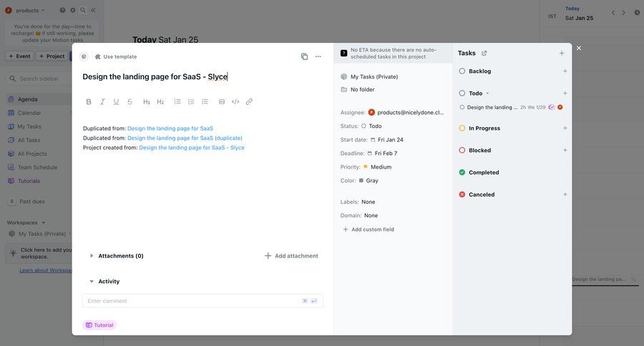Viewport: 644px width, 346px height.
Task: Add a task to Todo section
Action: [x=565, y=93]
